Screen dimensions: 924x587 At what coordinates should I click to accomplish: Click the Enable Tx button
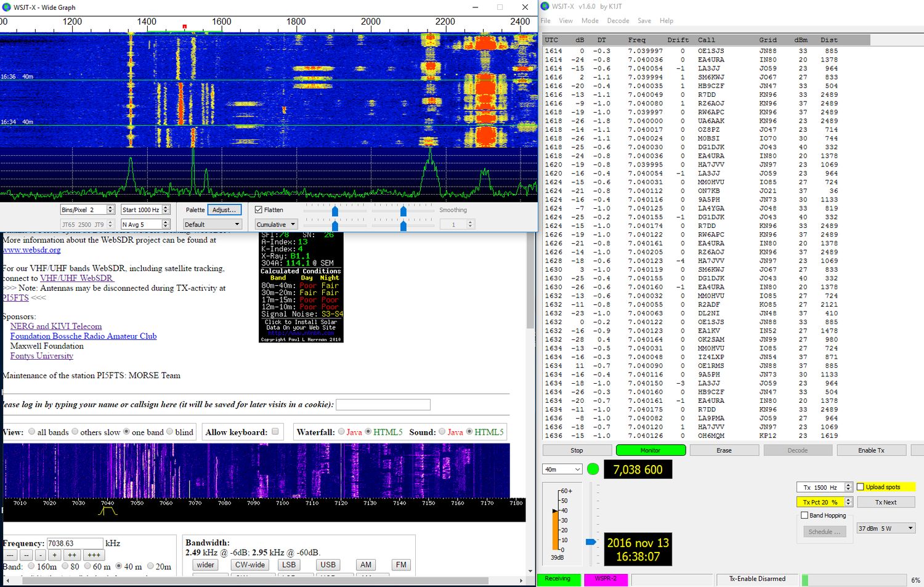871,450
